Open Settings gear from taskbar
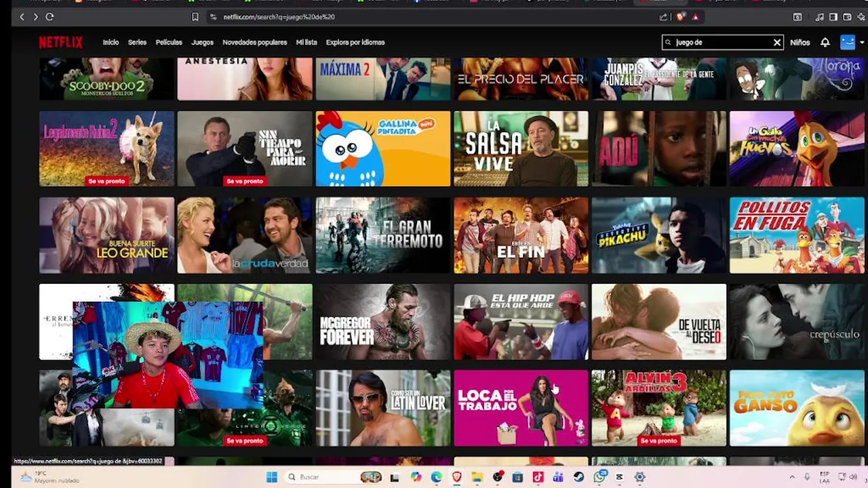This screenshot has width=868, height=488. [639, 477]
